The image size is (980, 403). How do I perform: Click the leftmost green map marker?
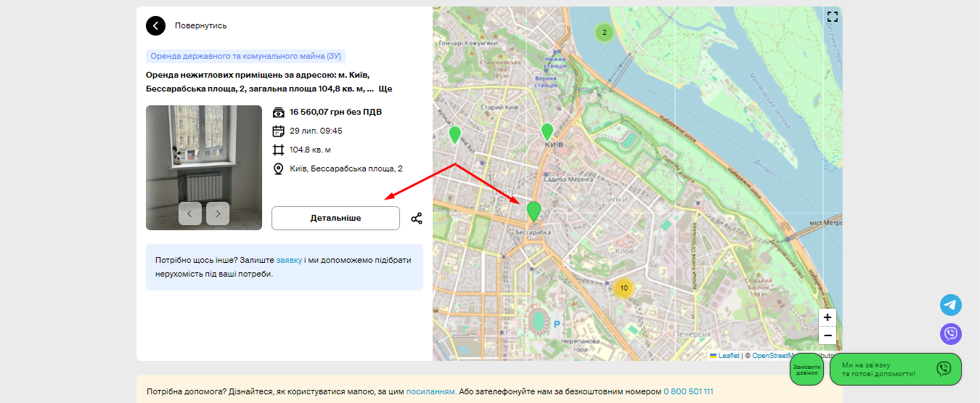[454, 134]
